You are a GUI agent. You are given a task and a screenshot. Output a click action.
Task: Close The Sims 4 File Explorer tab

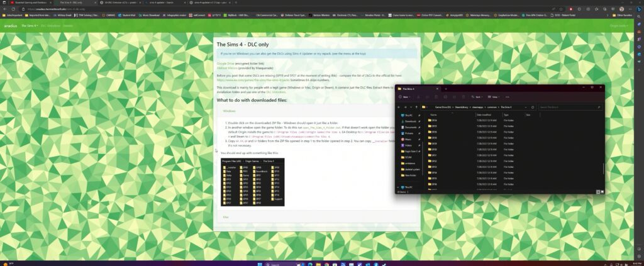point(437,89)
